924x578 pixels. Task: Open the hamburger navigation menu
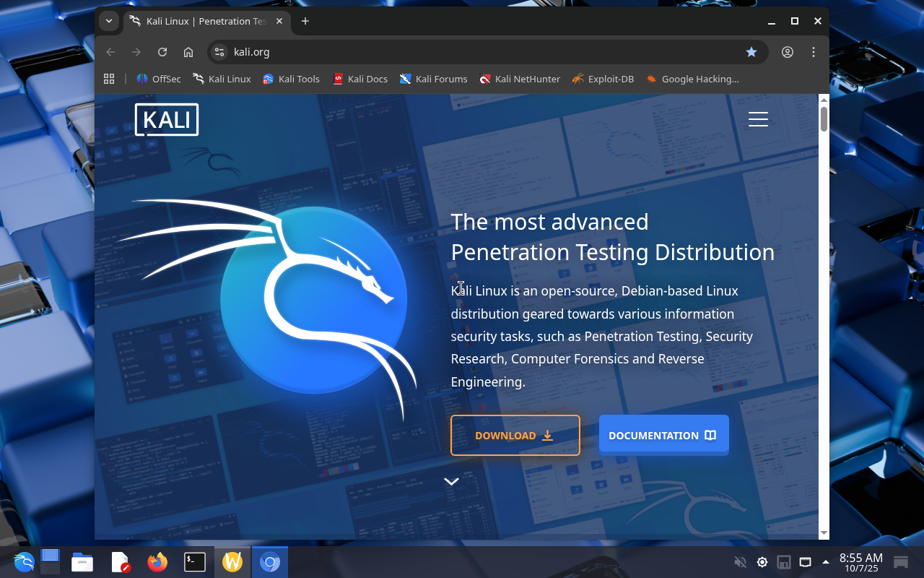pyautogui.click(x=758, y=119)
